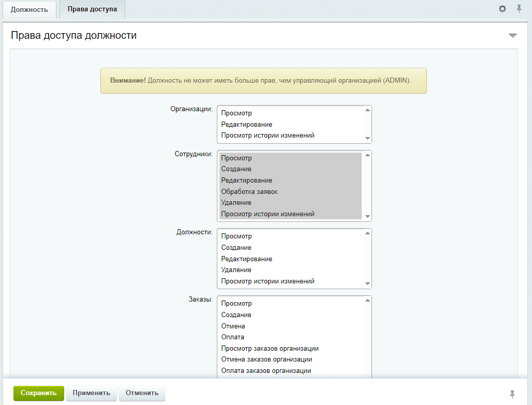The height and width of the screenshot is (405, 532).
Task: Choose Просмотр истории изменений under Сотрудники
Action: coord(290,214)
